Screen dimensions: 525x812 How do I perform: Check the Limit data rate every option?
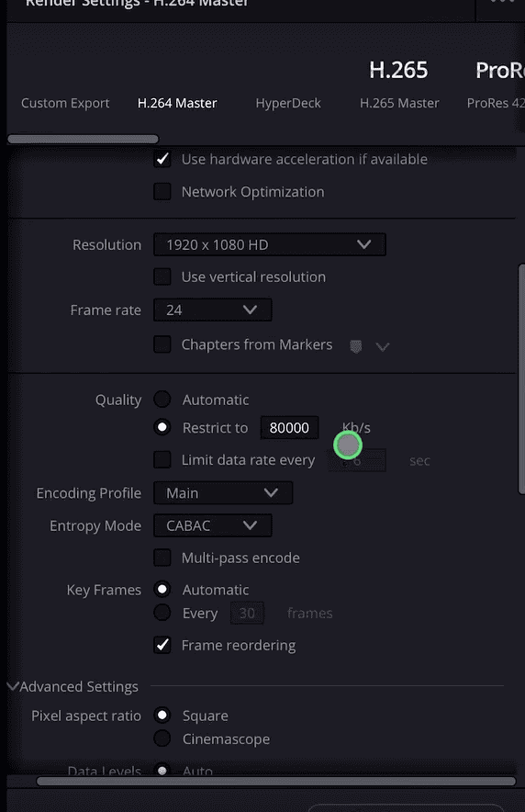tap(162, 460)
